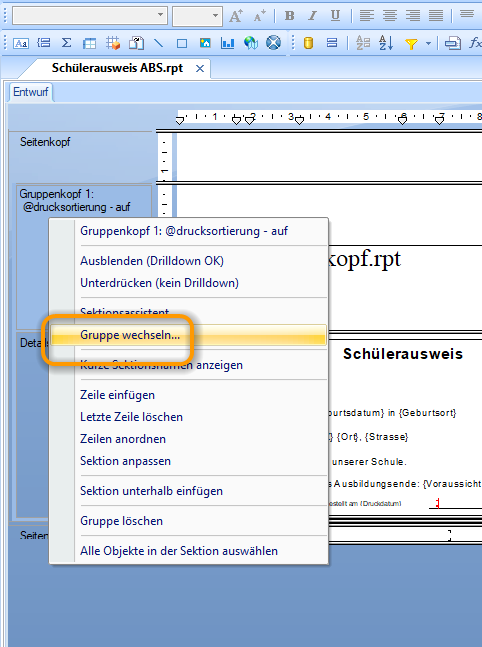Insert a box with rectangle tool
The image size is (482, 647).
pyautogui.click(x=182, y=43)
